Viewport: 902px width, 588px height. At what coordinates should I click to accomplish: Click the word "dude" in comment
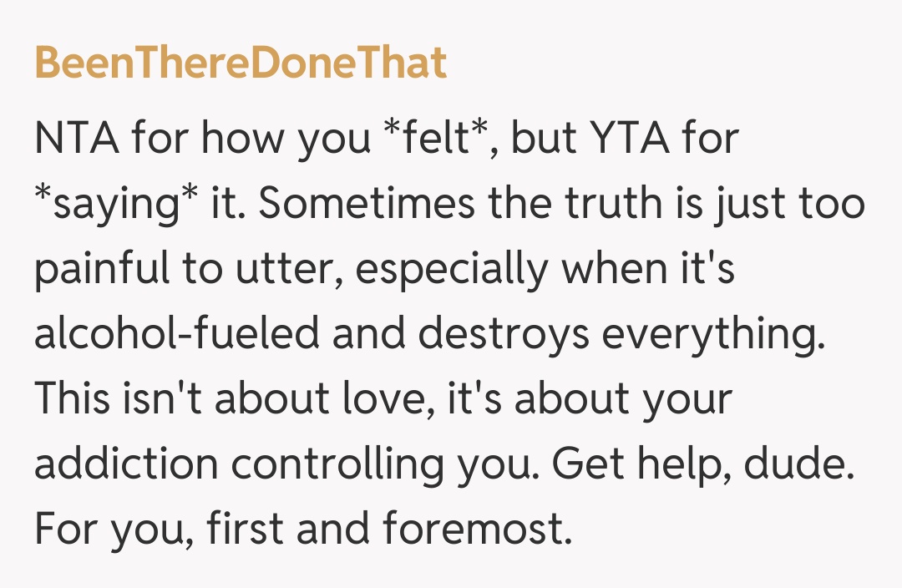(x=804, y=465)
